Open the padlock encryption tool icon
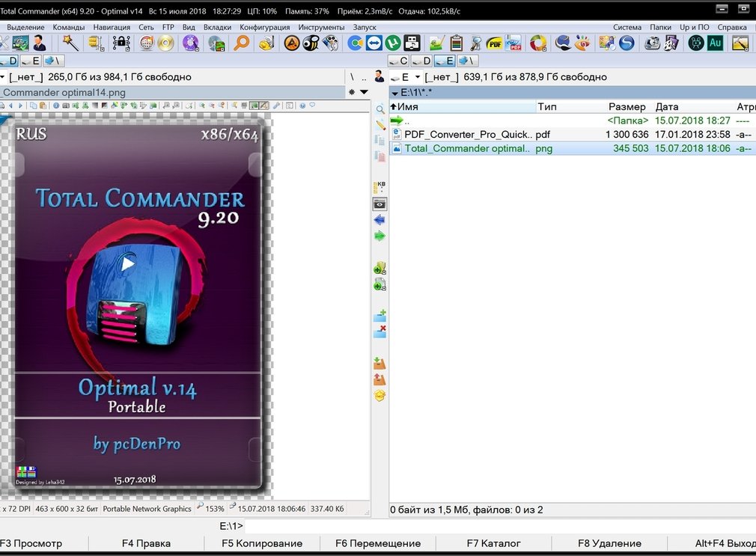Screen dimensions: 756x556 click(x=121, y=43)
